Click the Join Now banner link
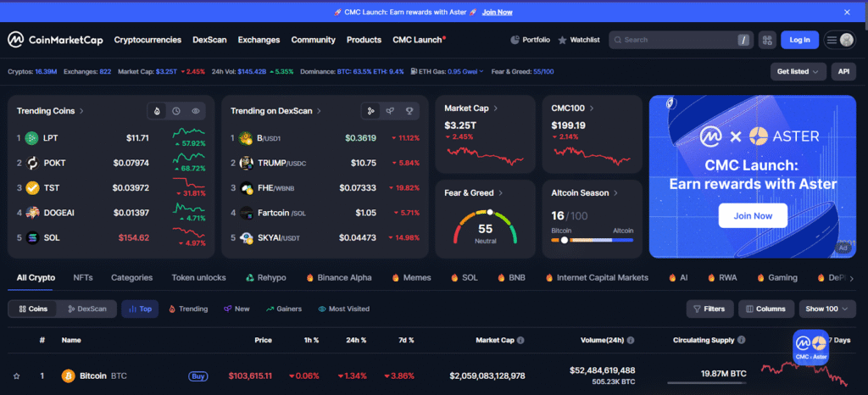This screenshot has height=395, width=868. point(497,12)
